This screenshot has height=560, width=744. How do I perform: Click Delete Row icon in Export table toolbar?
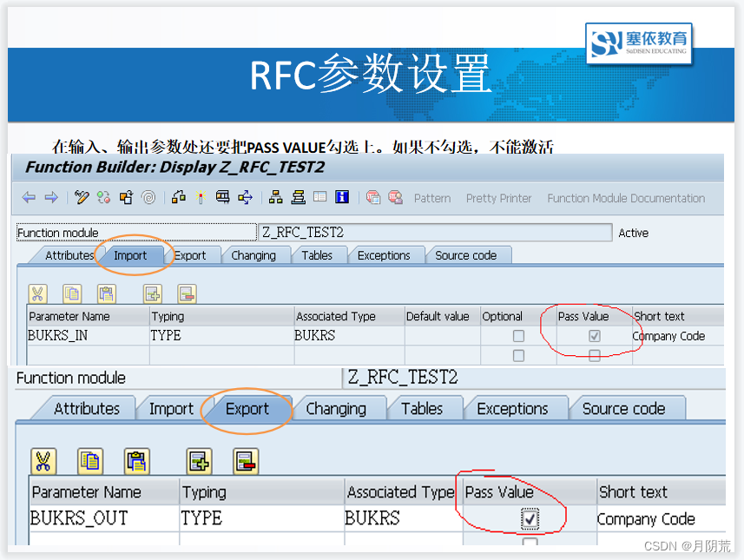point(246,461)
